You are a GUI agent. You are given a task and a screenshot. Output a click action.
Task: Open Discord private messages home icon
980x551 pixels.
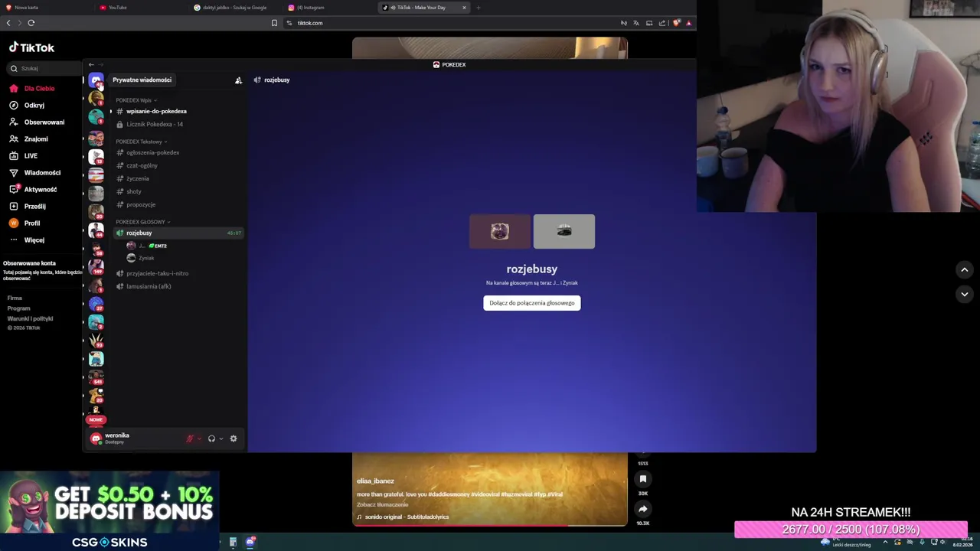click(x=96, y=80)
